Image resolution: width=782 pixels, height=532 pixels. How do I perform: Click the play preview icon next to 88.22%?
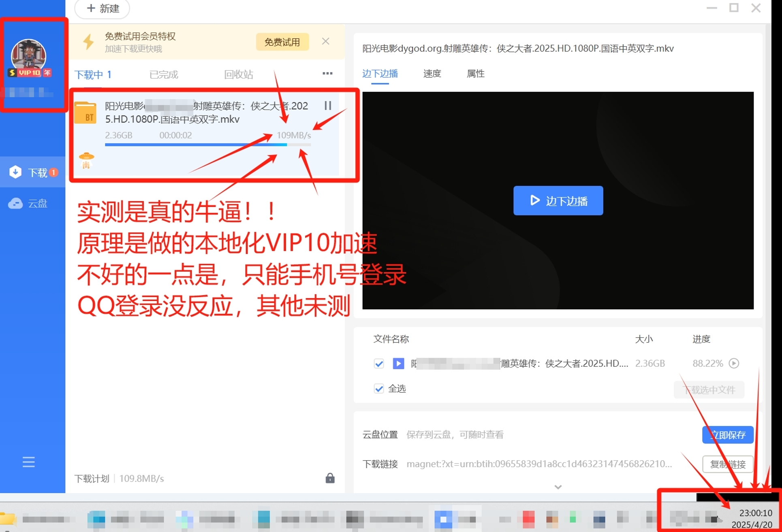(x=735, y=363)
